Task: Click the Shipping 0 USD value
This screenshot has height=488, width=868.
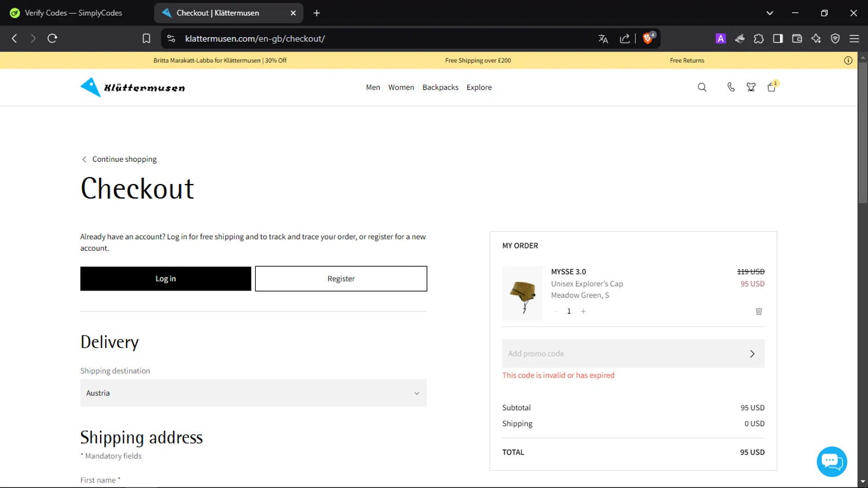Action: pyautogui.click(x=755, y=424)
